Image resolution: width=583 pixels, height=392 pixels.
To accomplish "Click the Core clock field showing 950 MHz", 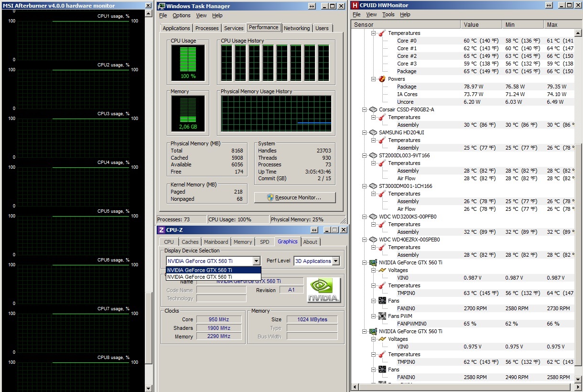I will (x=219, y=319).
